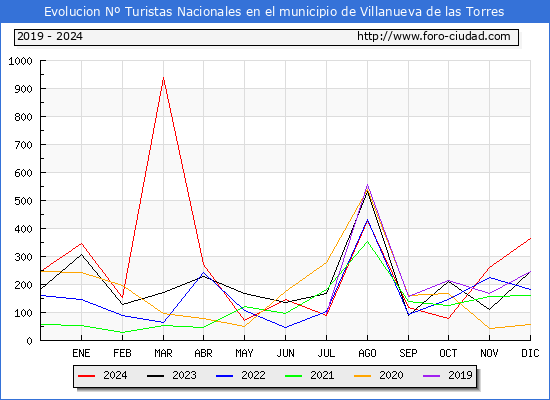Viewport: 550px width, 400px height.
Task: Click the purple 2019 legend line swatch
Action: click(431, 376)
